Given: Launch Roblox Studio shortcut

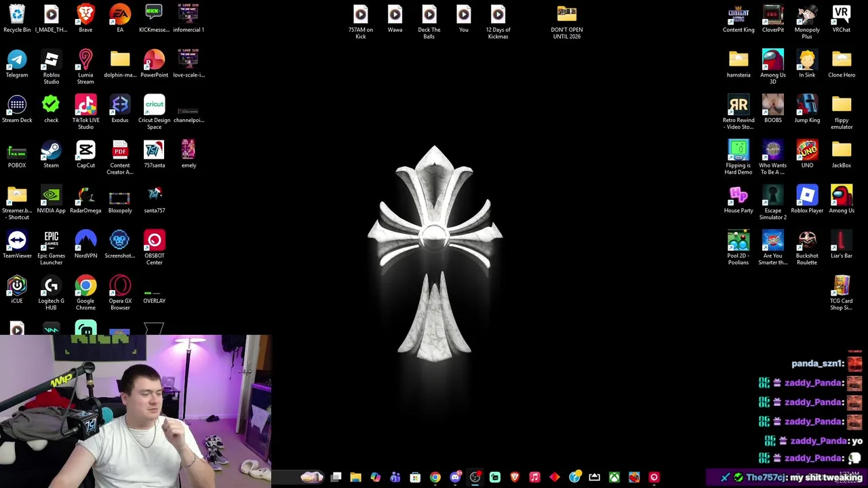Looking at the screenshot, I should [52, 67].
